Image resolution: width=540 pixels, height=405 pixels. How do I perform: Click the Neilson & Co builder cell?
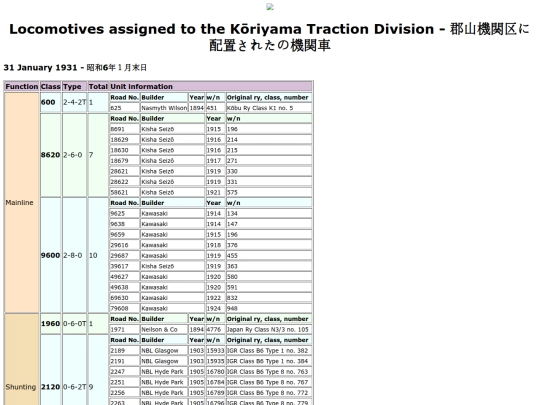pos(164,329)
